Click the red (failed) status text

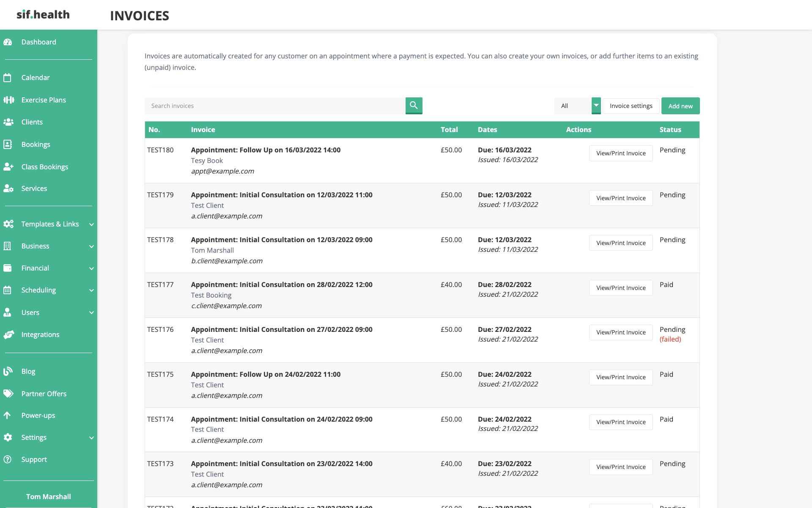click(670, 339)
